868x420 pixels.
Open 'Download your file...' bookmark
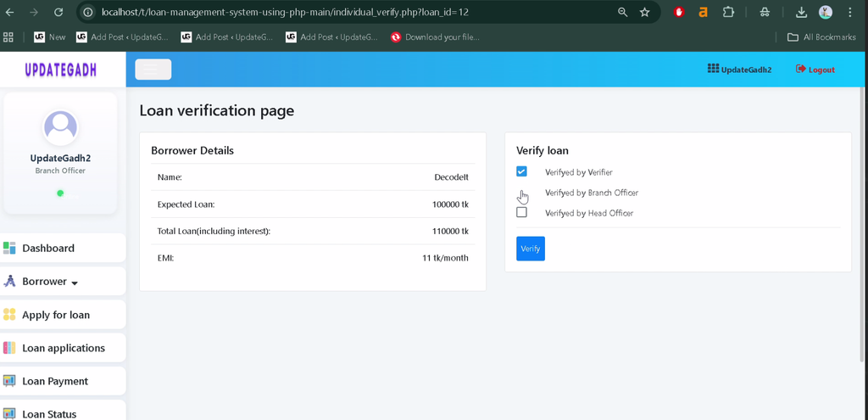coord(435,37)
